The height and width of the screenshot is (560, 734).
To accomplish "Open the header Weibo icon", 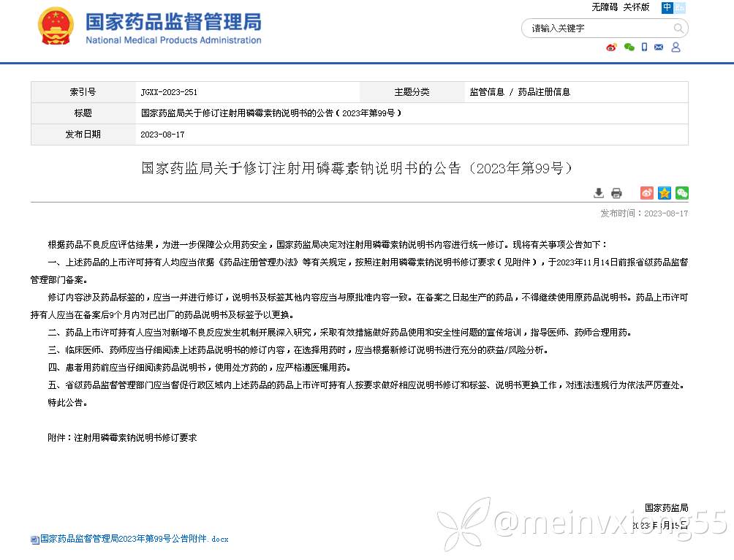I will click(x=611, y=48).
